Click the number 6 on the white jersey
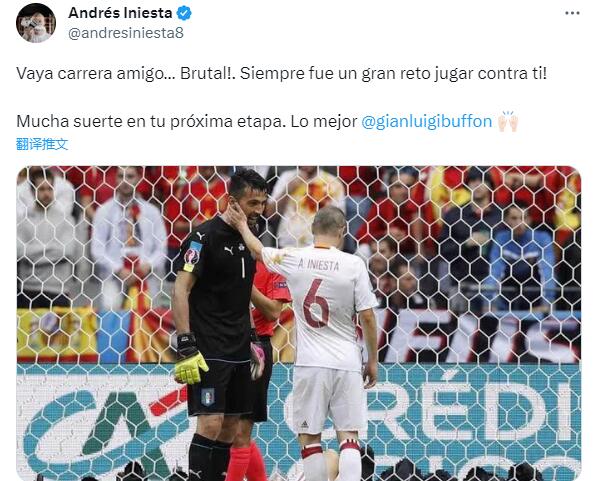The image size is (595, 481). coord(316,303)
